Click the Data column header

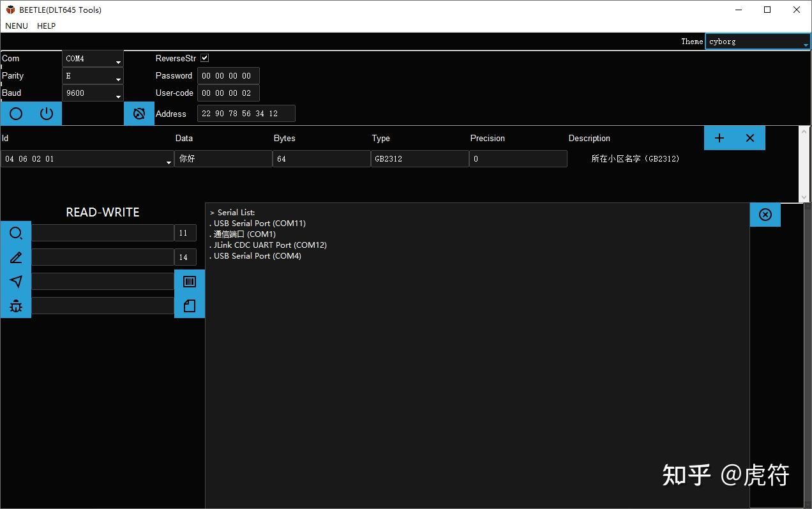(x=184, y=138)
